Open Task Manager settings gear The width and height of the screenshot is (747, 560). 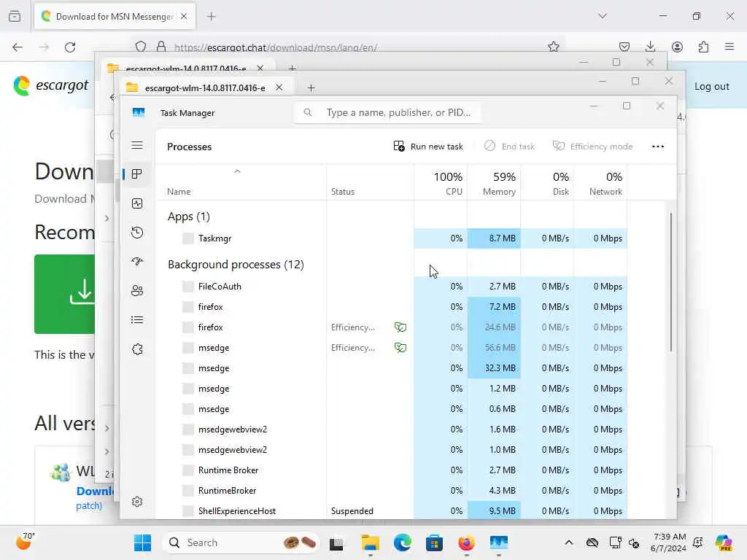pos(137,502)
